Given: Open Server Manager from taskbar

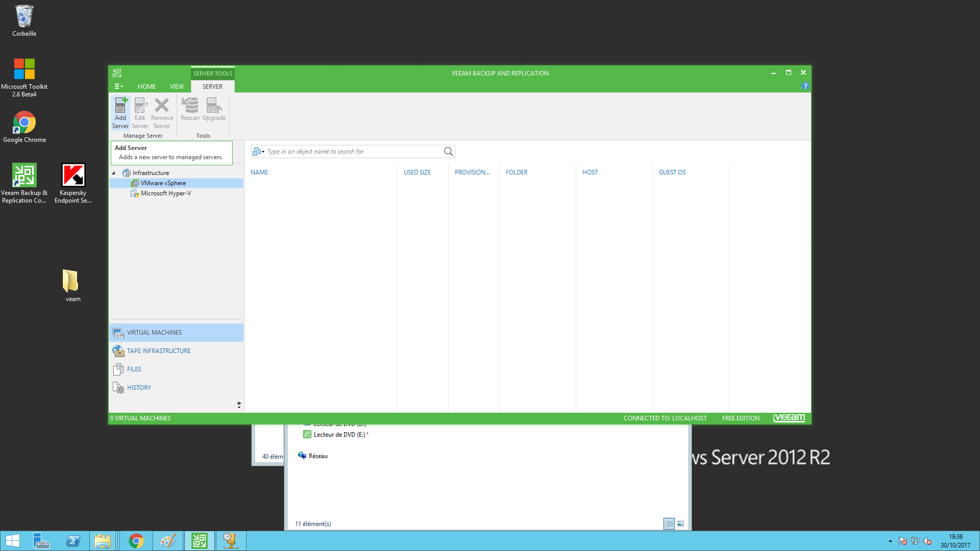Looking at the screenshot, I should 41,541.
